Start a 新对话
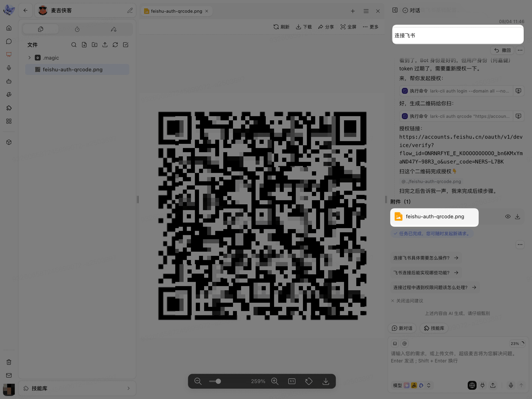The image size is (532, 399). [402, 328]
